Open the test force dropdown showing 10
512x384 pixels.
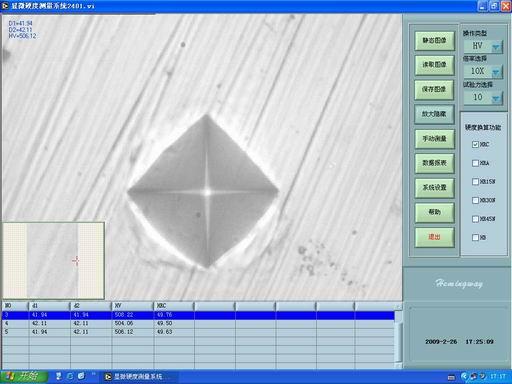(496, 98)
